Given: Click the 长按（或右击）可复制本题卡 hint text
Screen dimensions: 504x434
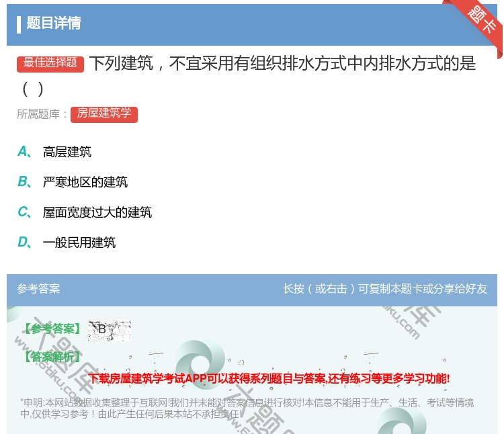Looking at the screenshot, I should pos(385,289).
